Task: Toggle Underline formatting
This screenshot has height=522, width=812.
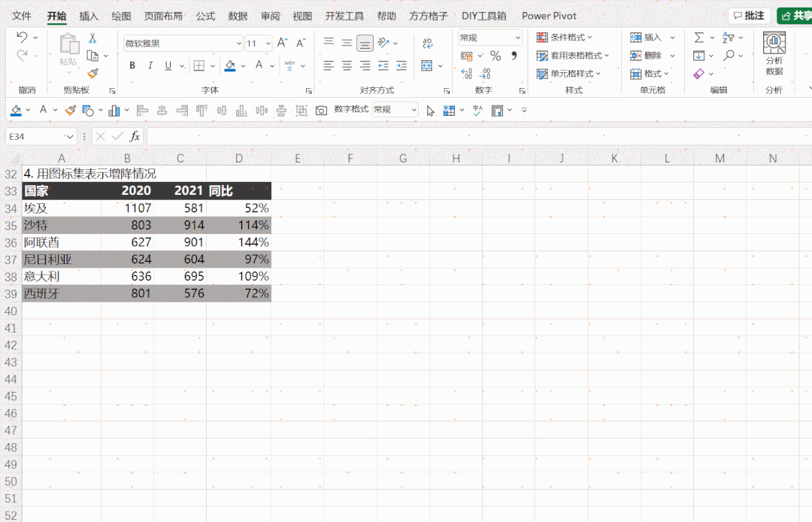Action: pos(168,65)
